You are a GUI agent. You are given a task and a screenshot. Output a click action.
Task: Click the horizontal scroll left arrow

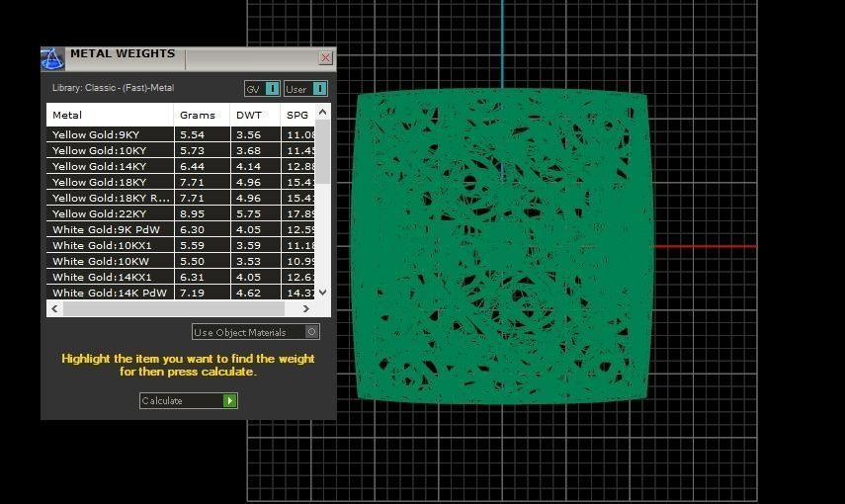54,309
